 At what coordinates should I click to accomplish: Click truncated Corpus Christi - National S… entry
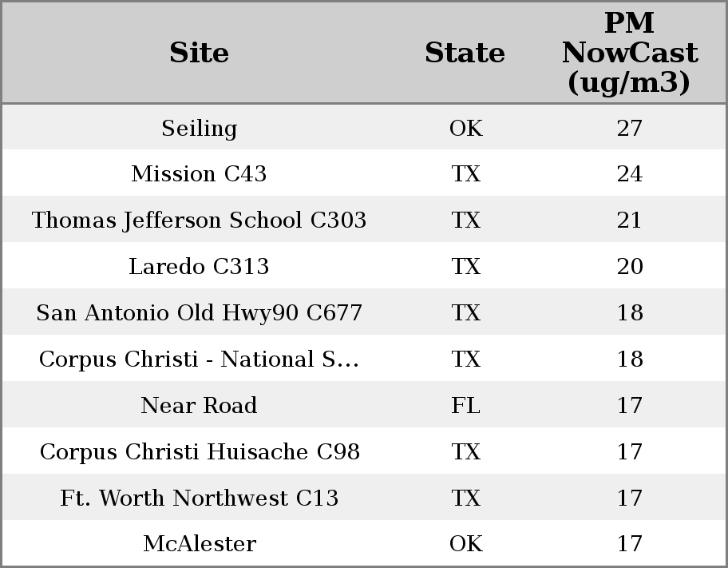(199, 359)
